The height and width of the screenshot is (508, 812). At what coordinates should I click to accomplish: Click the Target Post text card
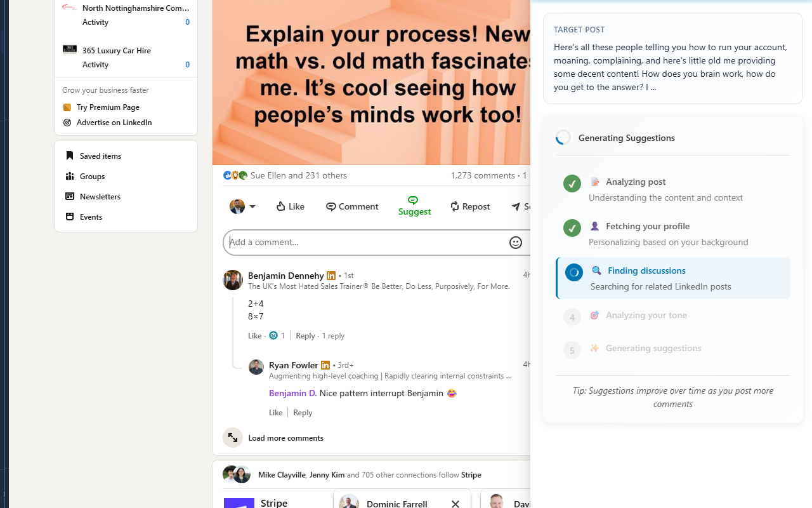point(673,58)
